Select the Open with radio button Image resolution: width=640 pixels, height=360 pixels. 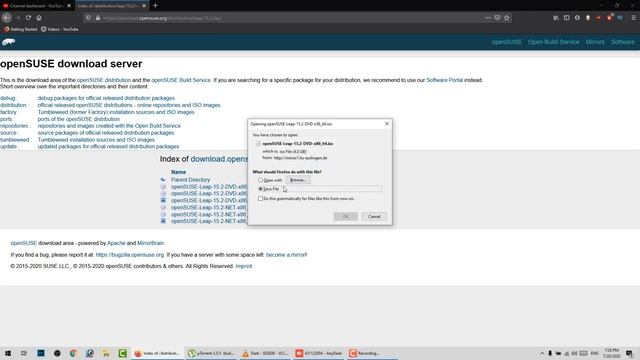point(260,180)
